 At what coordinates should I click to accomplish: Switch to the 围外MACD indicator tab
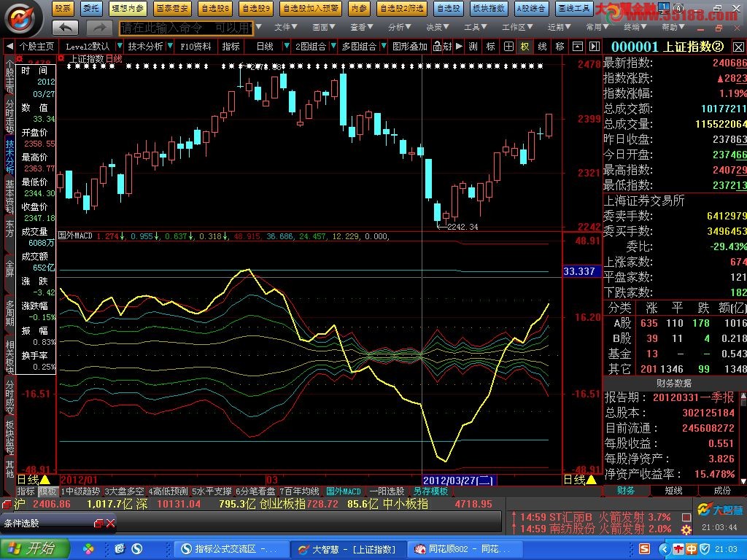pos(343,491)
